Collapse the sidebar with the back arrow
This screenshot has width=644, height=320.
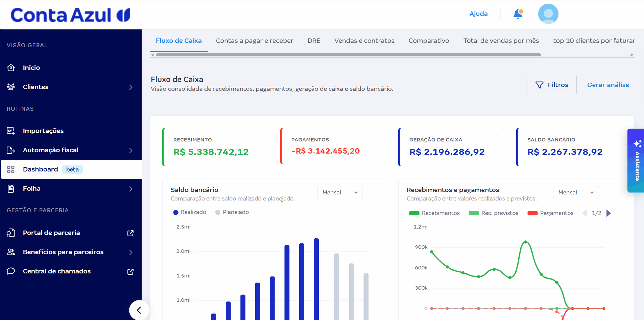pyautogui.click(x=139, y=310)
